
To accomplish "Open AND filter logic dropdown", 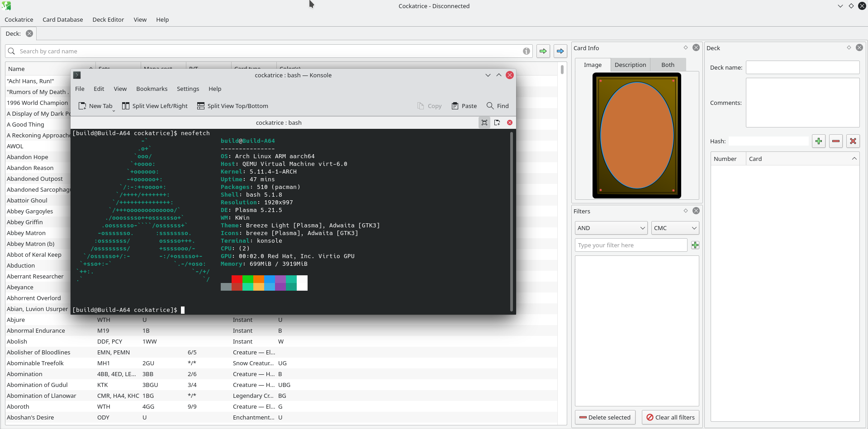I will [x=612, y=228].
